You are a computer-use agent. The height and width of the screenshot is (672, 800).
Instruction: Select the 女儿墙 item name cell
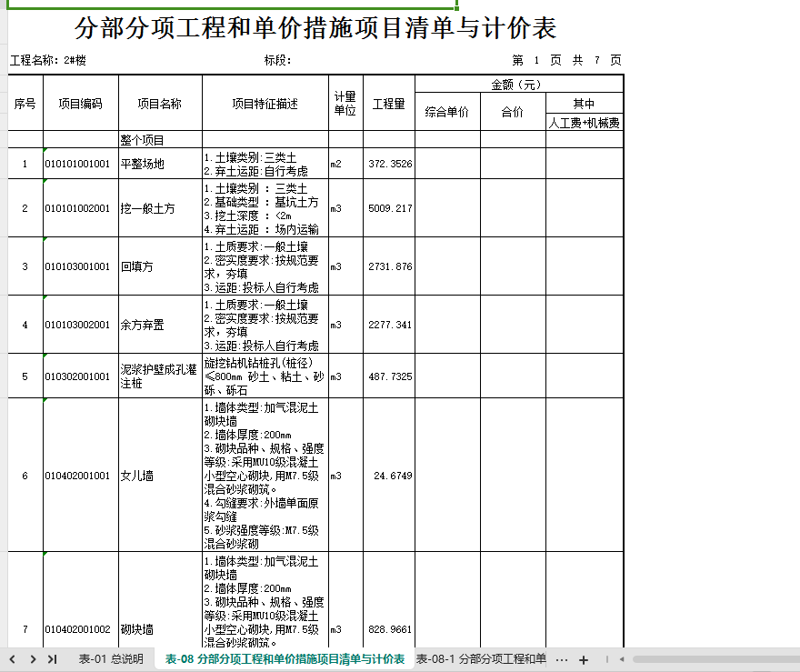tap(160, 476)
